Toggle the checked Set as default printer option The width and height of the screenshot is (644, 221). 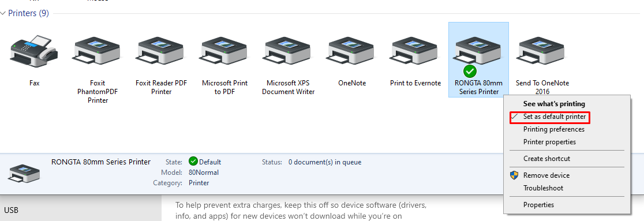(x=550, y=117)
